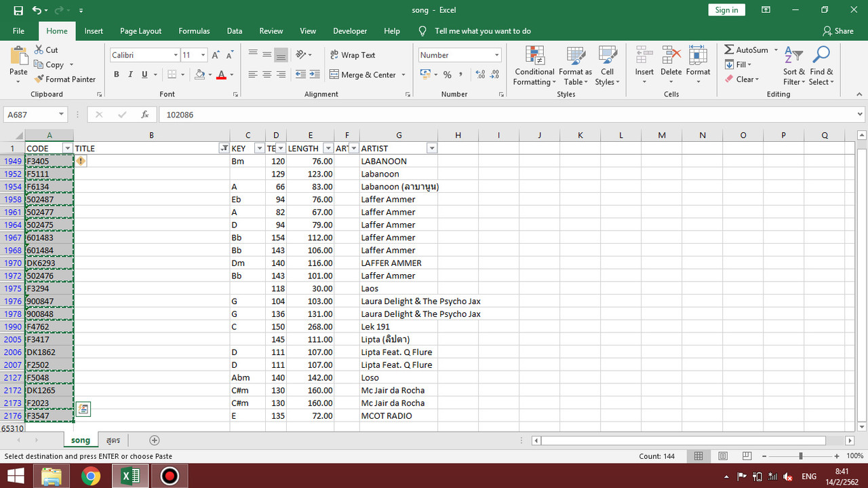This screenshot has height=488, width=868.
Task: Apply the red font color
Action: point(221,75)
